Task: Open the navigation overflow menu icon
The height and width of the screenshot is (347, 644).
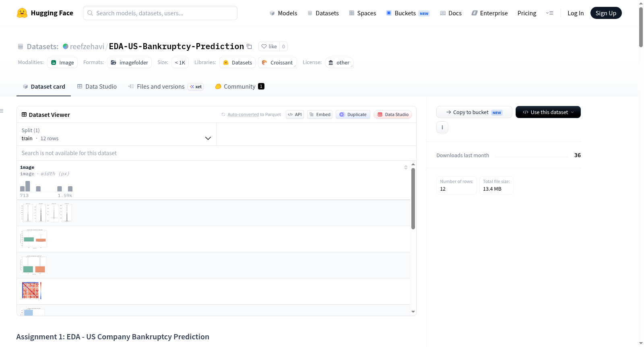Action: [x=549, y=13]
